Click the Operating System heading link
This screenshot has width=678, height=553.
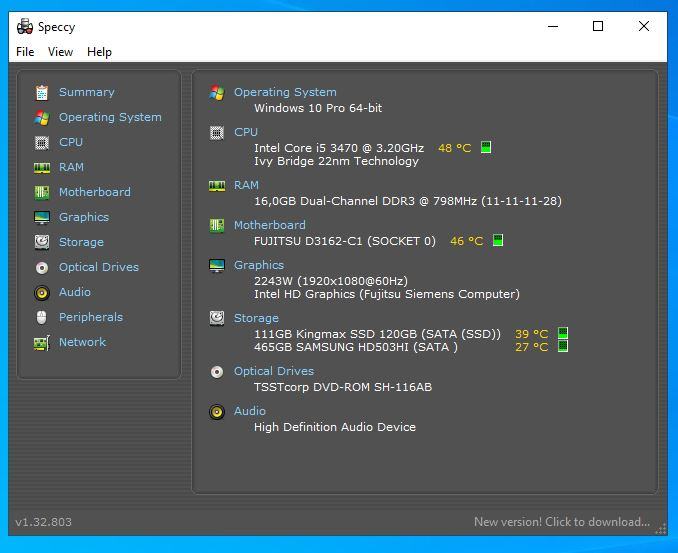click(285, 92)
